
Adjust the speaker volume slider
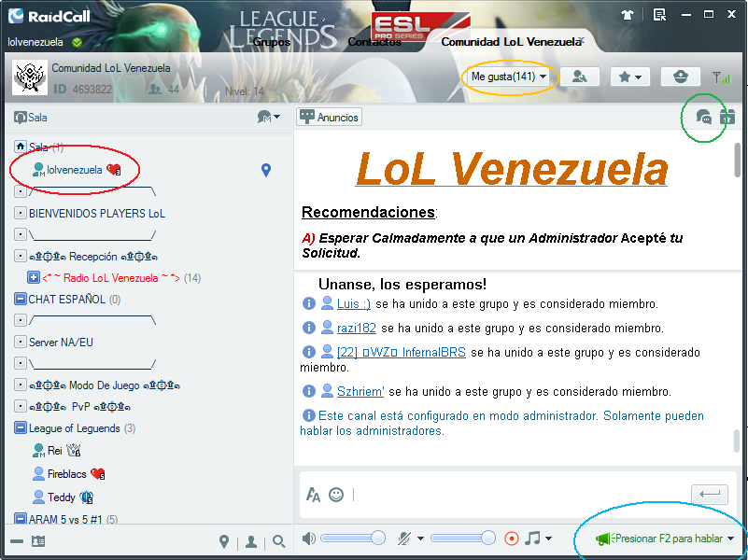(353, 539)
